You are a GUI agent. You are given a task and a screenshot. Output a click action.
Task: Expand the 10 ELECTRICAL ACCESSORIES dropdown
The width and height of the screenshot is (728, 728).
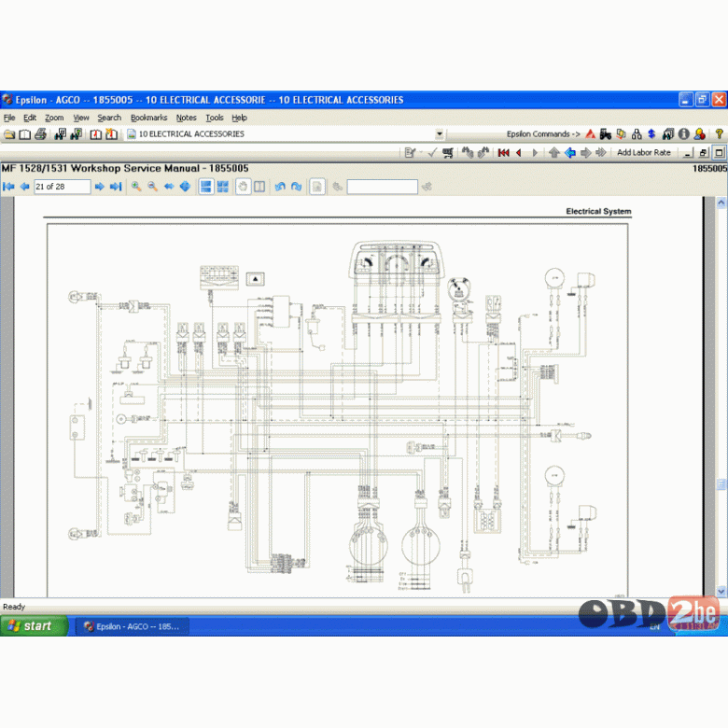440,134
